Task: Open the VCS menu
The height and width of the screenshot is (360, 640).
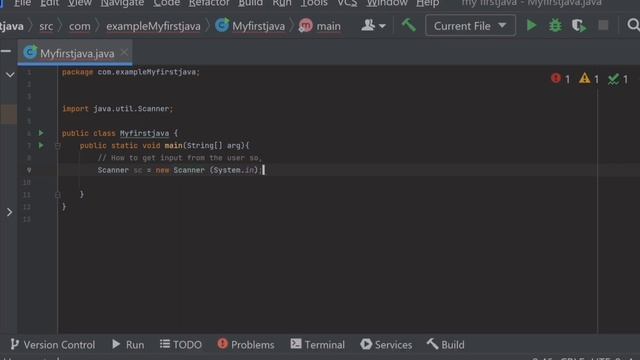Action: point(347,3)
